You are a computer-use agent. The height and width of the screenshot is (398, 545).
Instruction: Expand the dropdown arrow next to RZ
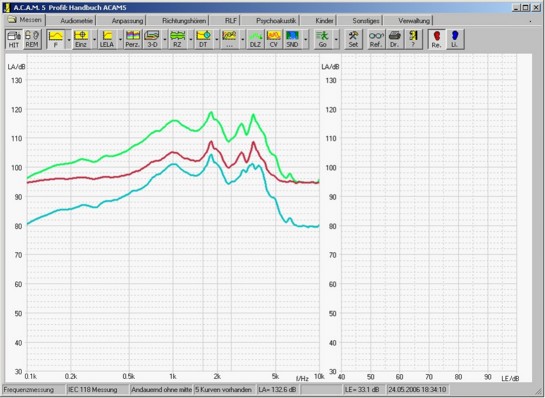[x=191, y=39]
